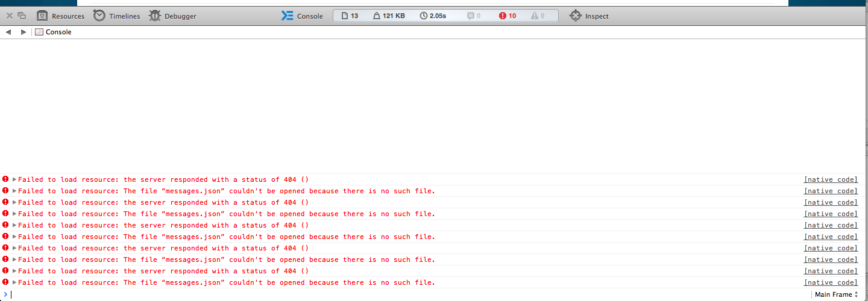The width and height of the screenshot is (868, 301).
Task: Open the Resources panel
Action: pos(60,16)
